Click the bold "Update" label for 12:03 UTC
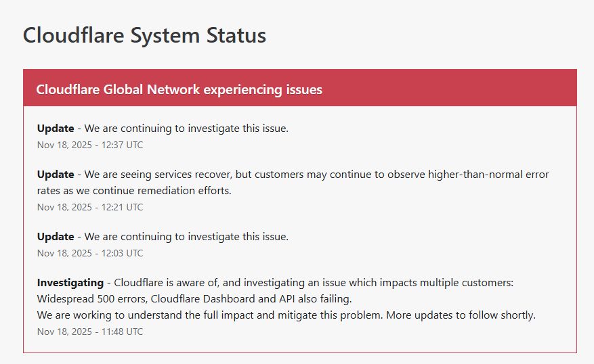 click(56, 237)
